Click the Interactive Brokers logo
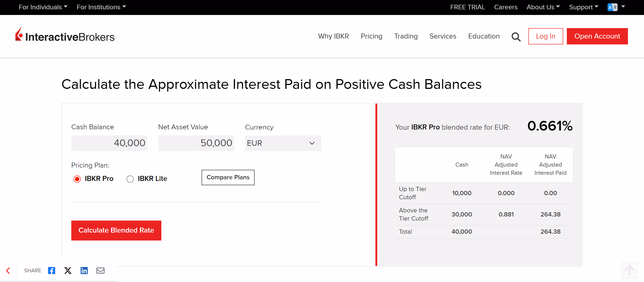 [65, 36]
